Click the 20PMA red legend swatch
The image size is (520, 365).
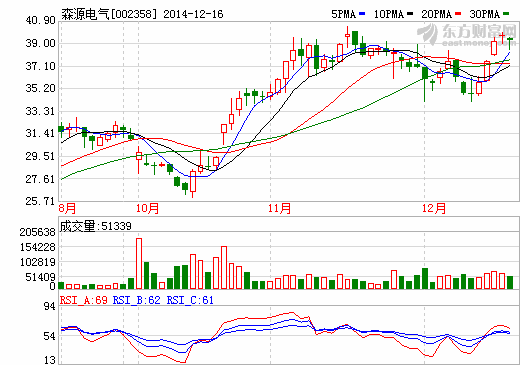tap(458, 14)
